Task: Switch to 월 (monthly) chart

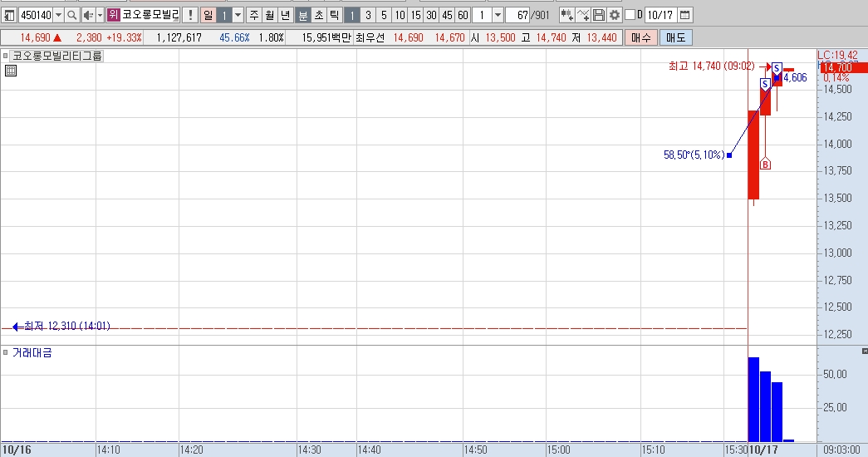Action: tap(270, 15)
